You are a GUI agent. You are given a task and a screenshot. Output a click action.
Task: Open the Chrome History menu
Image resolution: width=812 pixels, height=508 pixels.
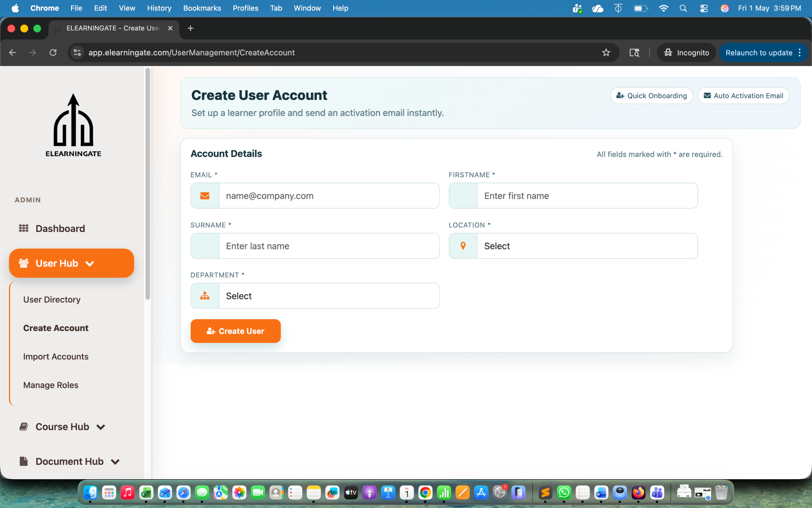(159, 8)
